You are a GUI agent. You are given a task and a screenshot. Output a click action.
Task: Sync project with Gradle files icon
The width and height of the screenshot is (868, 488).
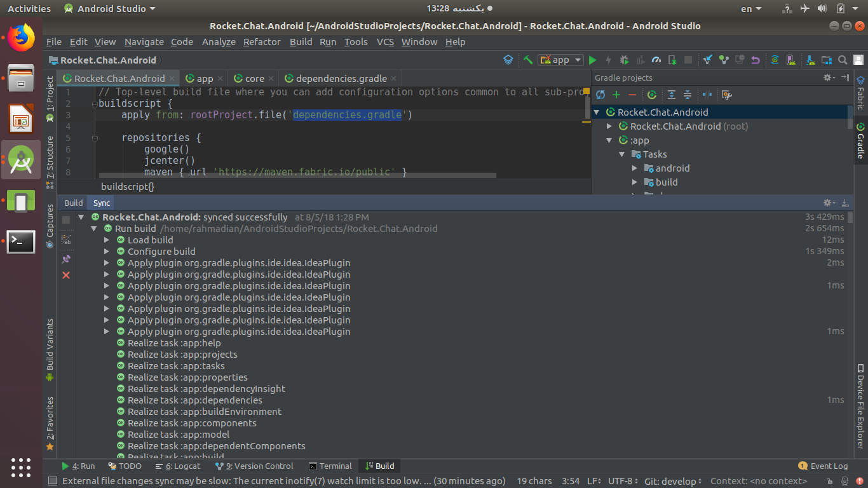coord(775,60)
